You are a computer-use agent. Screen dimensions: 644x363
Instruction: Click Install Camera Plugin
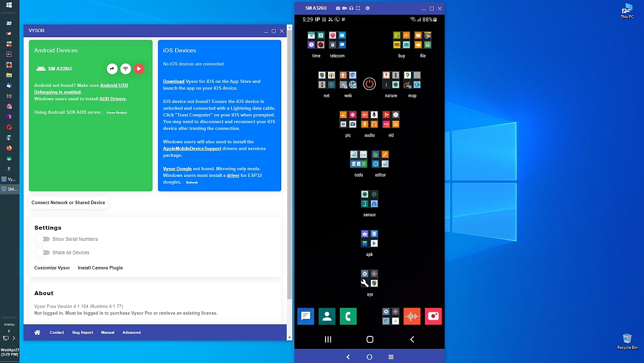pyautogui.click(x=100, y=268)
